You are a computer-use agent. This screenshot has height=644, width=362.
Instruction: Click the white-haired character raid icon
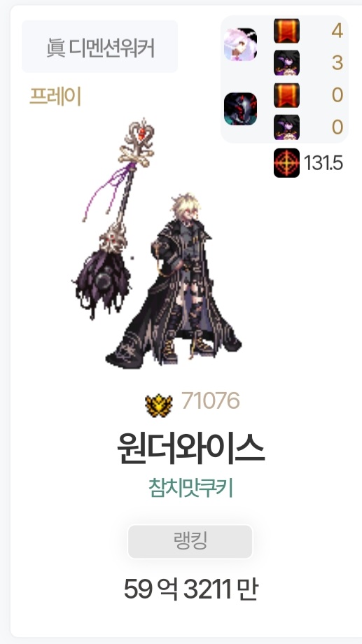coord(240,44)
